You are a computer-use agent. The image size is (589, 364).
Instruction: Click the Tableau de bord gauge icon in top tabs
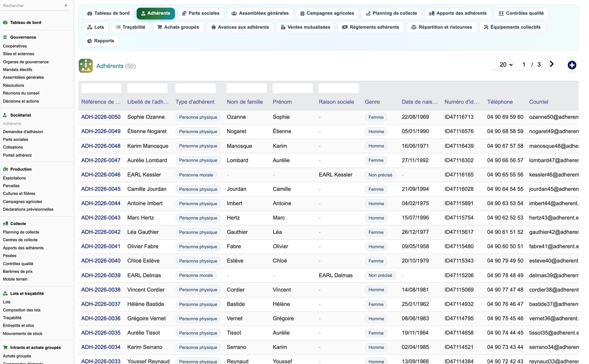[x=90, y=13]
